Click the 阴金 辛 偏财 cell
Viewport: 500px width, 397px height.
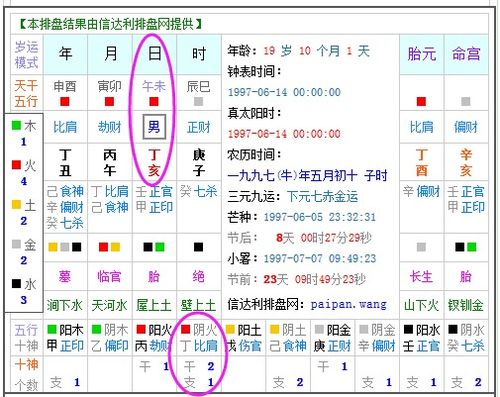point(377,338)
